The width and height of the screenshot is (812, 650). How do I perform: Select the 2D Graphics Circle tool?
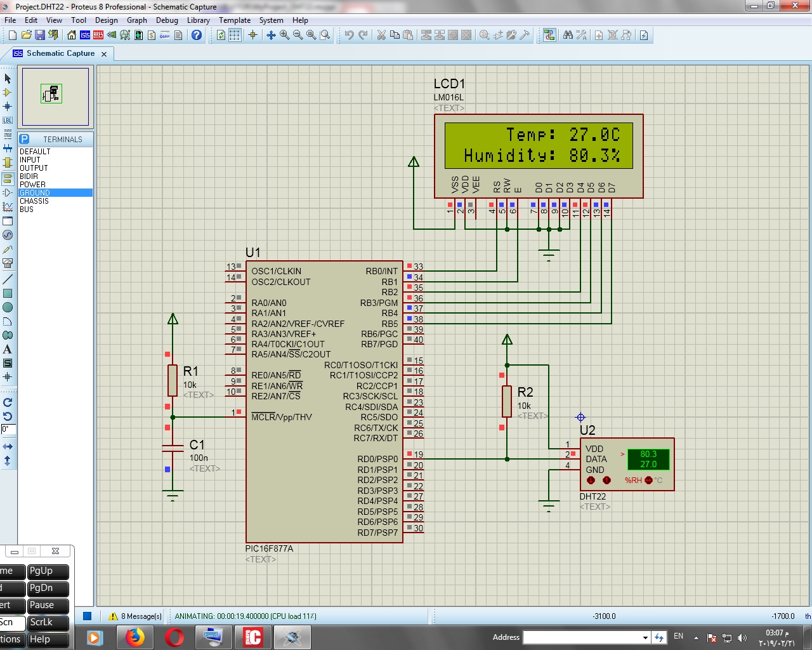coord(8,307)
